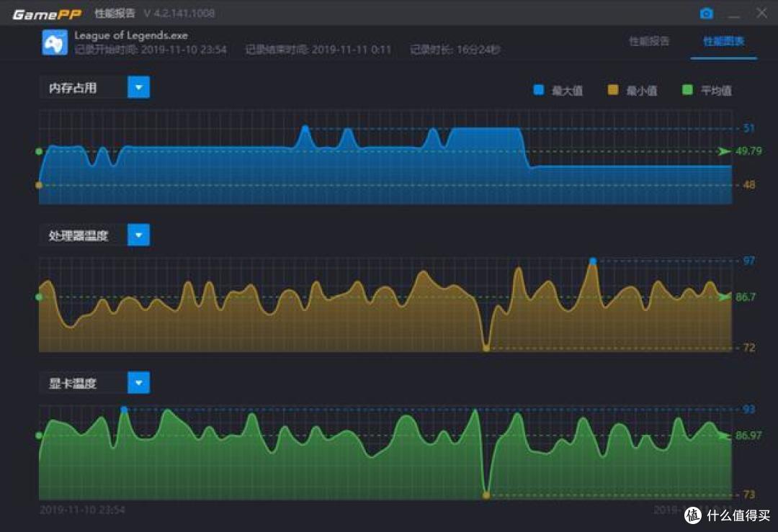Click the 最大值 legend label

[x=567, y=91]
